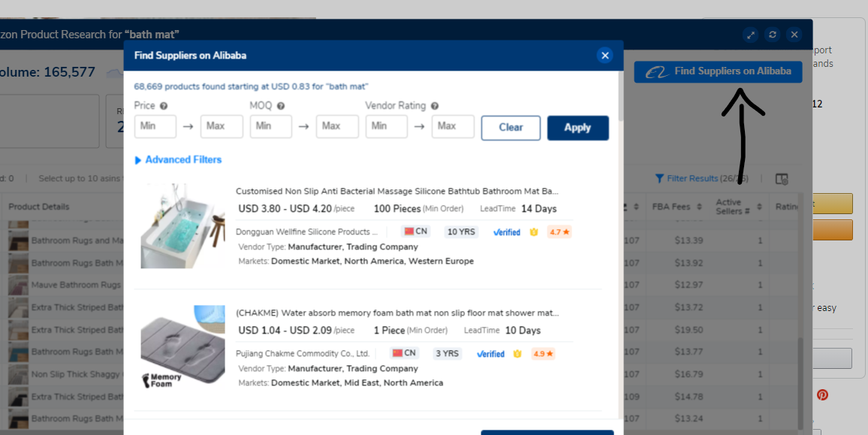This screenshot has height=435, width=868.
Task: Focus the MOQ Max input field
Action: 337,126
